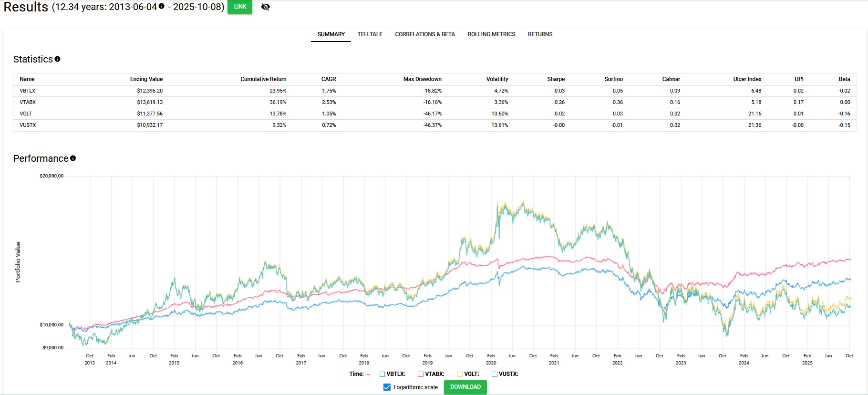Click the Calmar column header
The height and width of the screenshot is (395, 868).
coord(671,79)
